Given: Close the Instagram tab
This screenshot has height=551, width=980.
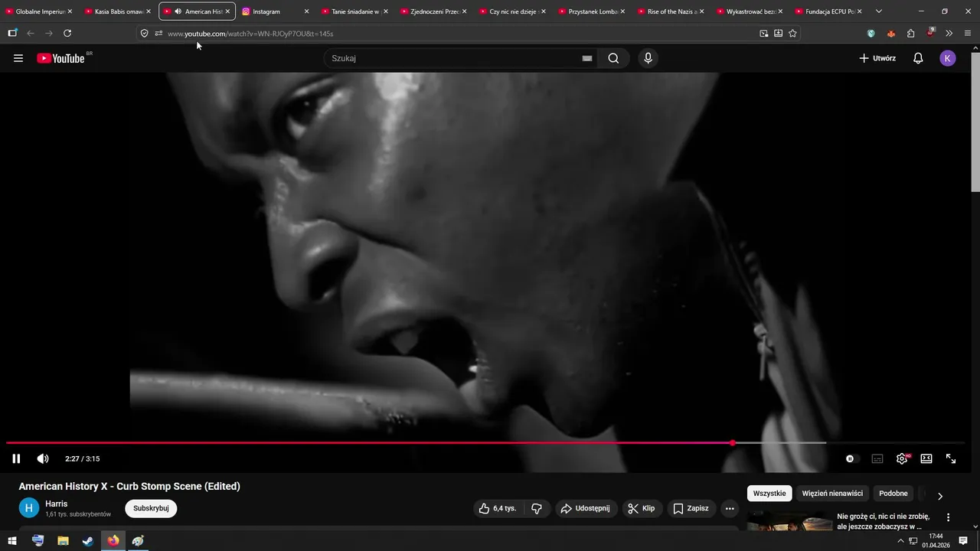Looking at the screenshot, I should click(x=307, y=11).
